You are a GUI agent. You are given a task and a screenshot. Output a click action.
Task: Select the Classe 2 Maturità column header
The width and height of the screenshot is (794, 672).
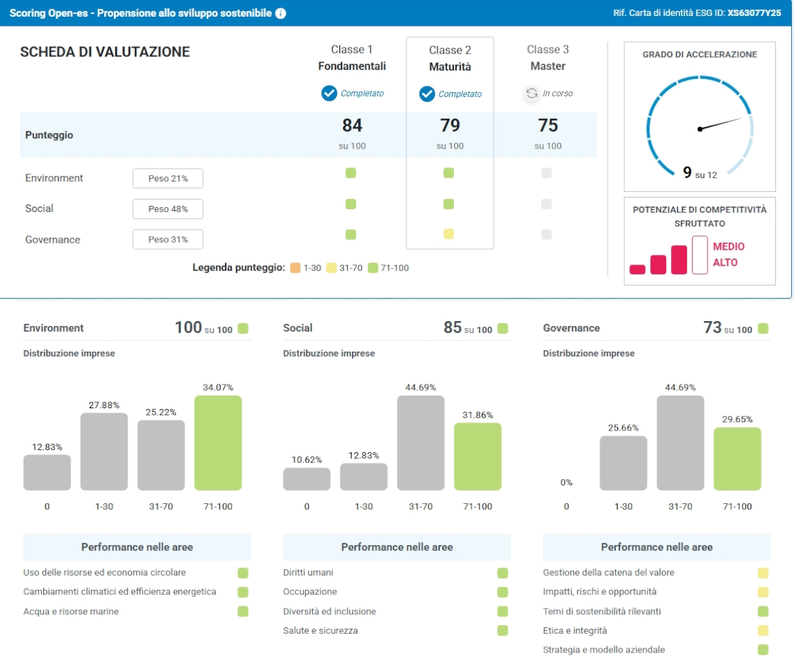coord(450,58)
